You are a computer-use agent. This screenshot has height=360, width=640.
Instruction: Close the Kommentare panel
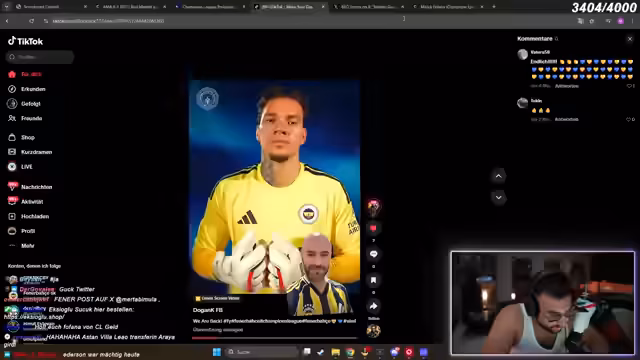pos(630,39)
